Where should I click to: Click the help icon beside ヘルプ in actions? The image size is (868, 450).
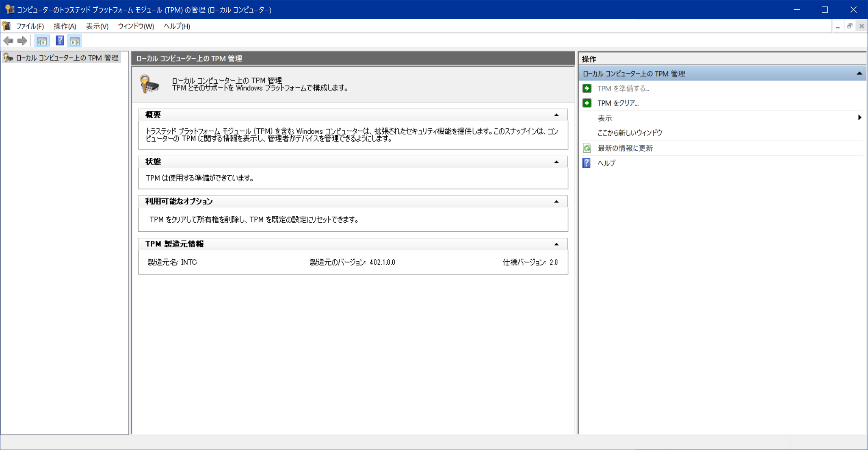(587, 163)
